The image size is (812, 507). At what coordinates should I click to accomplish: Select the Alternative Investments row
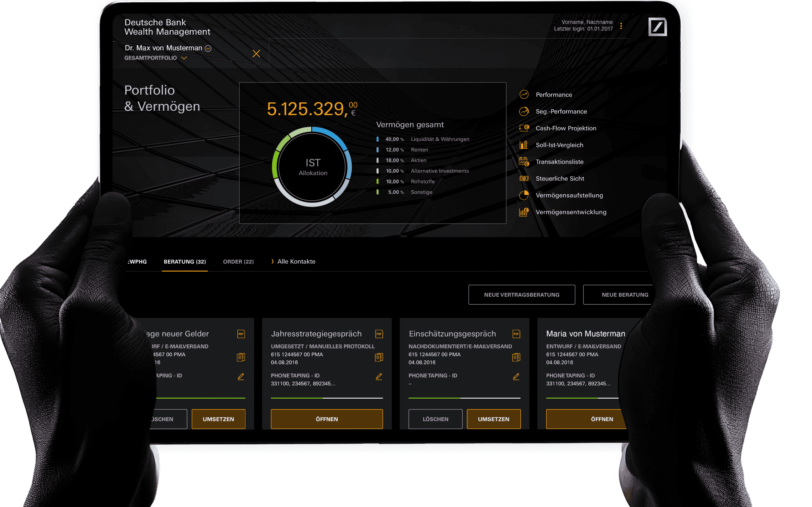[x=422, y=171]
